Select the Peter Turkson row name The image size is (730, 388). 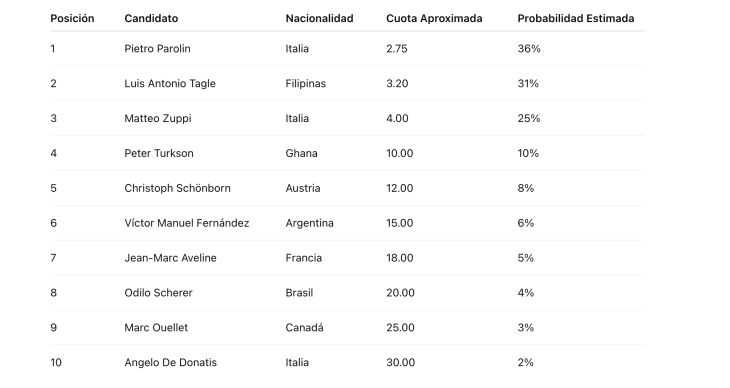159,153
